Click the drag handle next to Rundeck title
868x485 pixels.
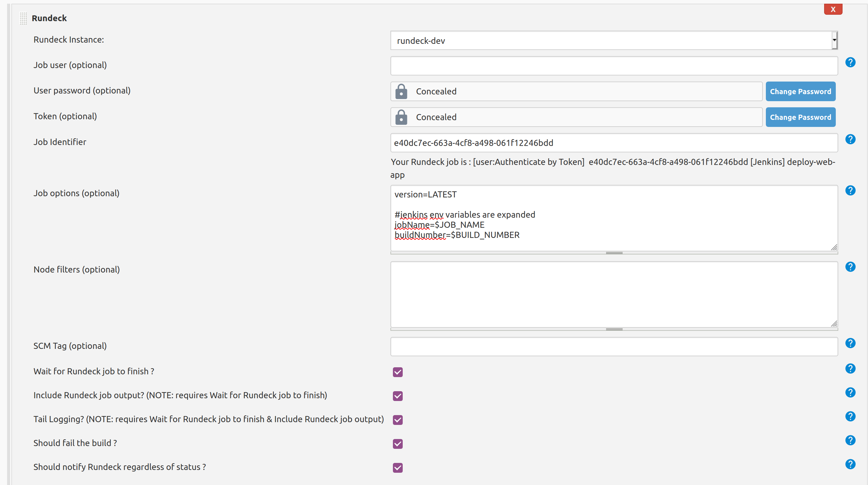(23, 18)
